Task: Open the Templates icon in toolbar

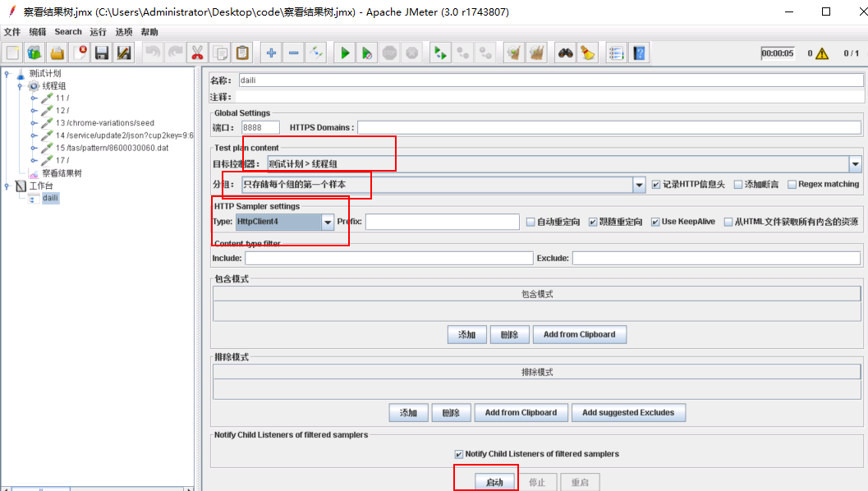Action: pyautogui.click(x=34, y=53)
